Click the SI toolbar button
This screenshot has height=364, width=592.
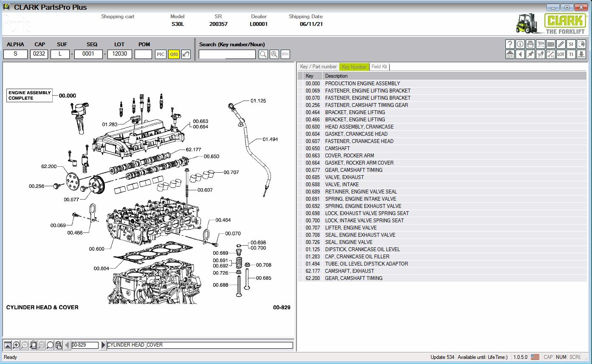point(571,44)
